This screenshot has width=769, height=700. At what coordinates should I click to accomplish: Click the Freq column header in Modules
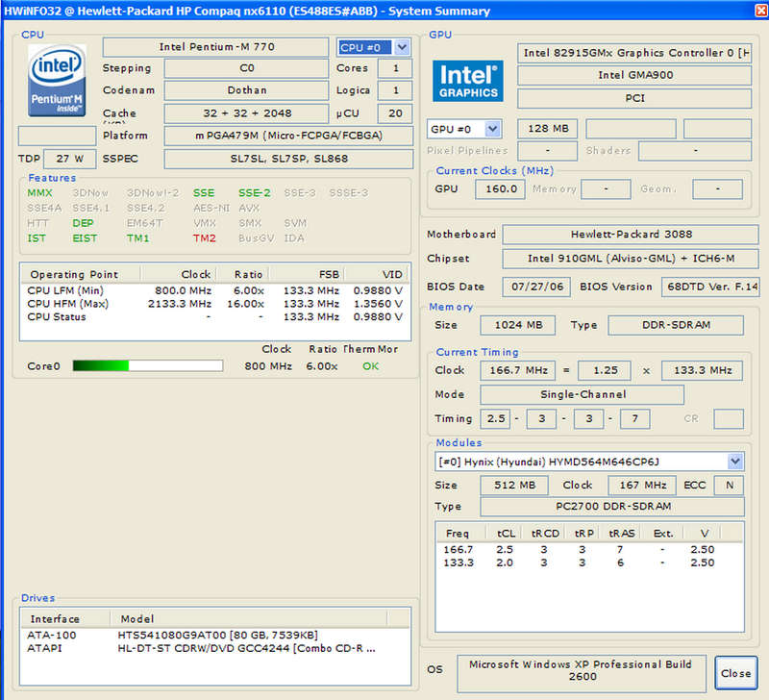click(461, 534)
